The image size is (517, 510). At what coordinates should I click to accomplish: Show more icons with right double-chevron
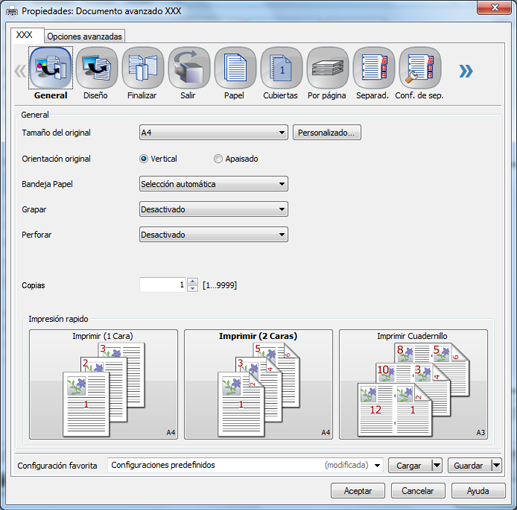coord(466,71)
